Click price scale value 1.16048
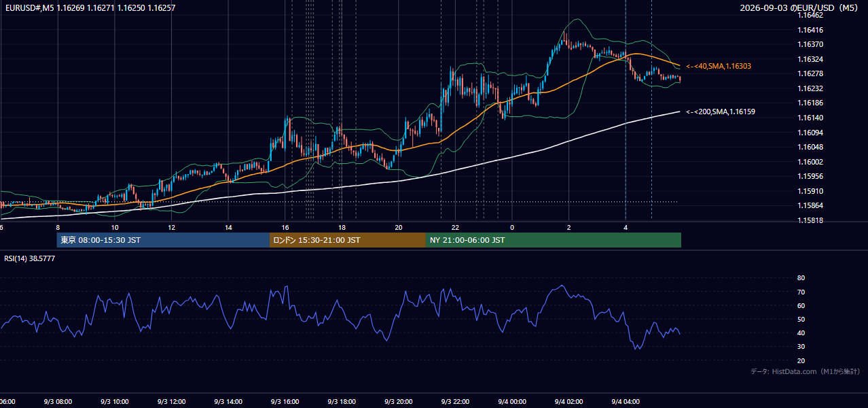Screen dimensions: 868x408 click(x=811, y=147)
